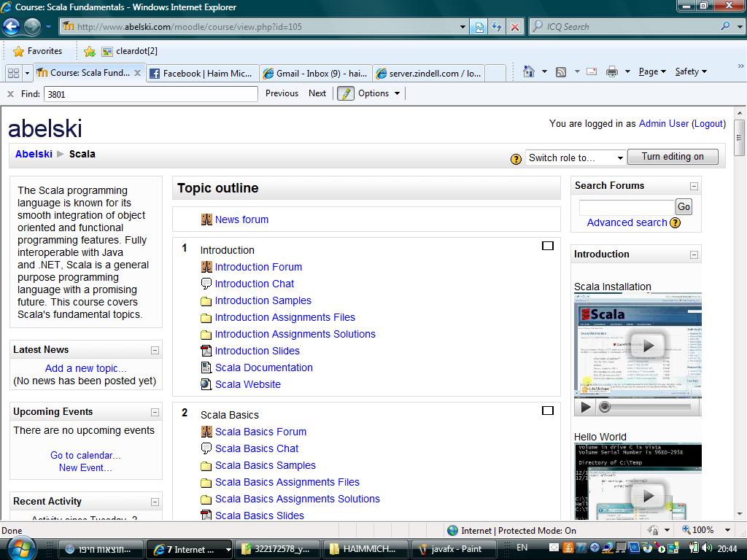Click the page vertical scrollbar
The width and height of the screenshot is (747, 560).
pyautogui.click(x=740, y=314)
